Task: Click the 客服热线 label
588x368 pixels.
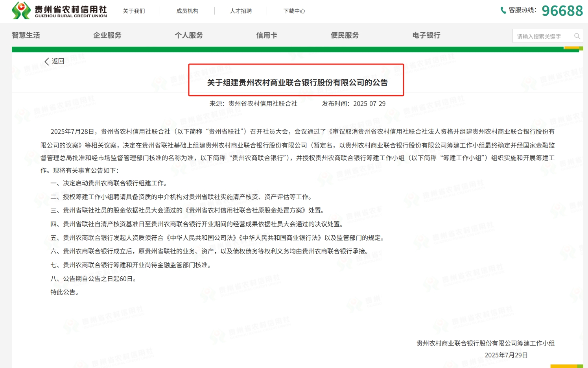Action: click(x=522, y=10)
